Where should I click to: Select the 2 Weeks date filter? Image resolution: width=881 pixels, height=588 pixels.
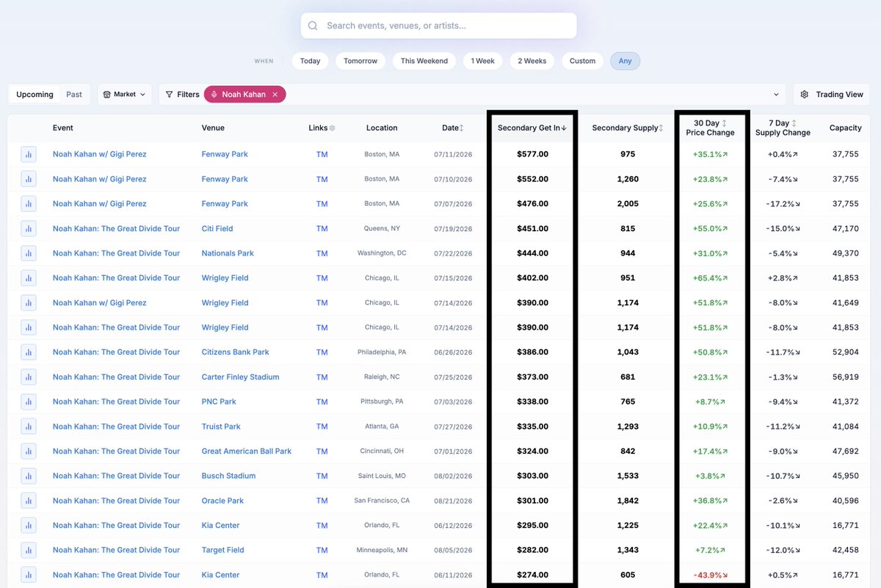click(532, 61)
